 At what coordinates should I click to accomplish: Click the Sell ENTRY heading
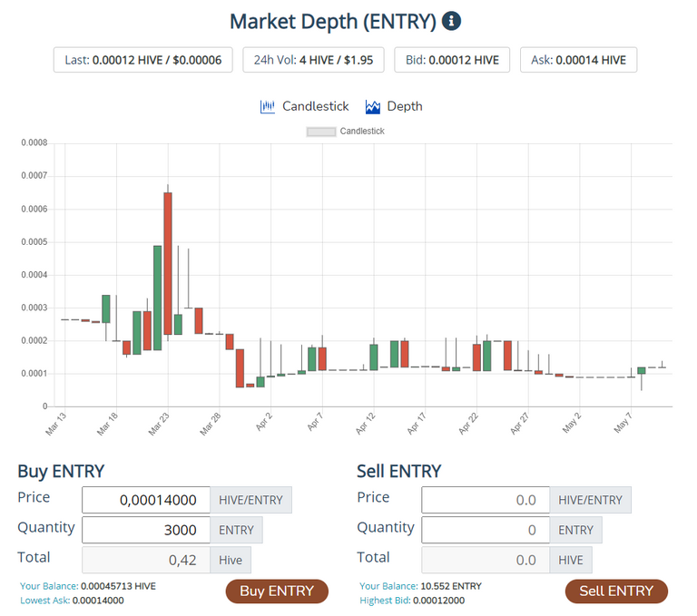(x=399, y=471)
